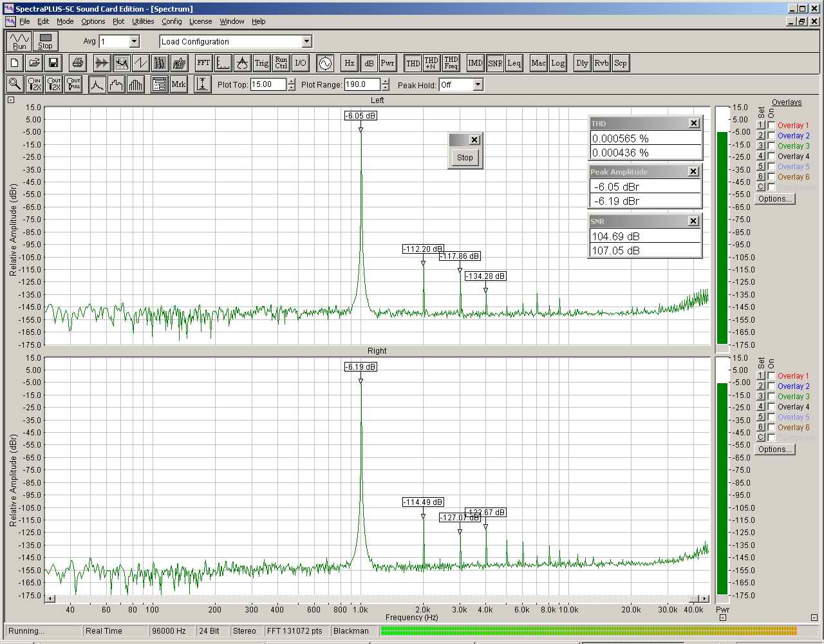Open the Avg count dropdown
Image resolution: width=824 pixels, height=644 pixels.
click(134, 41)
